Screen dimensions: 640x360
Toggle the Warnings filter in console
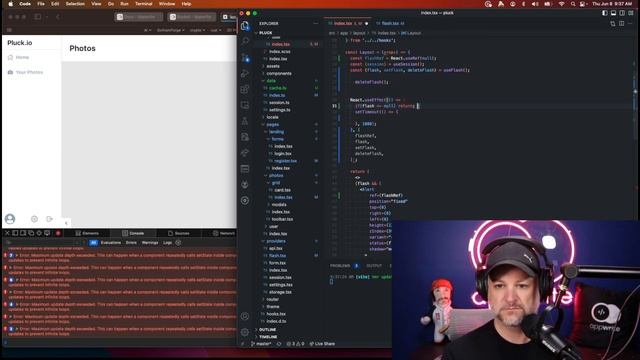coord(150,242)
